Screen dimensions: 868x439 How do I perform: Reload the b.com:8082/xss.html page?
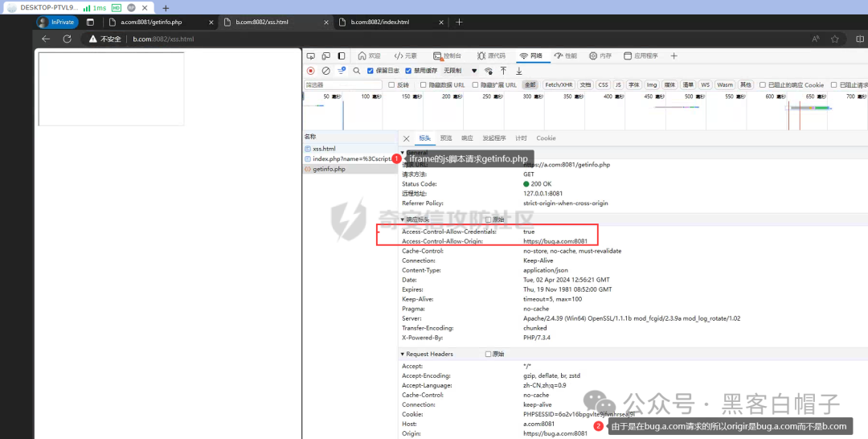click(67, 39)
